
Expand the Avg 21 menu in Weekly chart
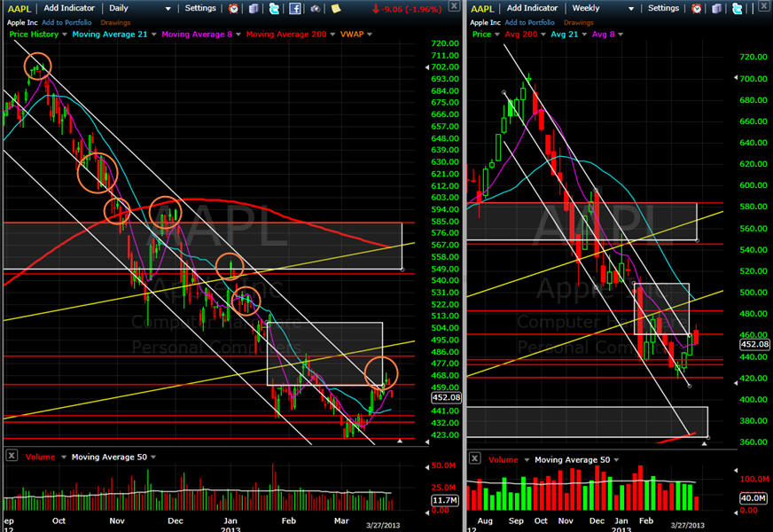tap(584, 35)
